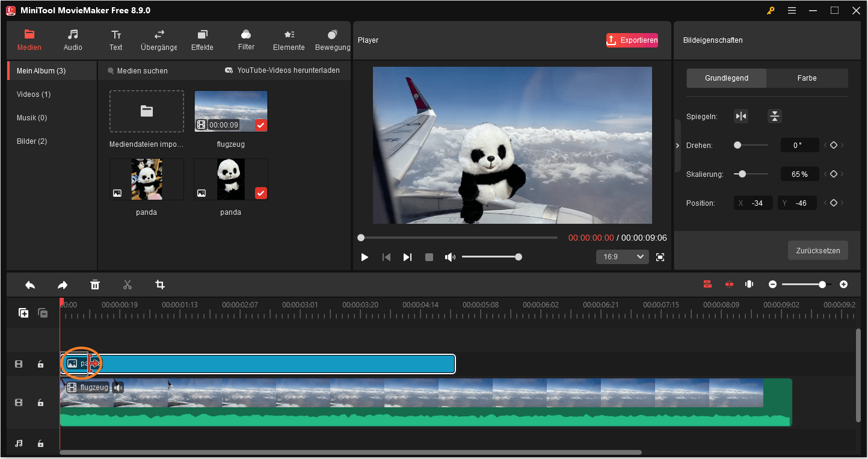Open the hamburger menu in title bar
The width and height of the screenshot is (868, 459).
click(792, 11)
